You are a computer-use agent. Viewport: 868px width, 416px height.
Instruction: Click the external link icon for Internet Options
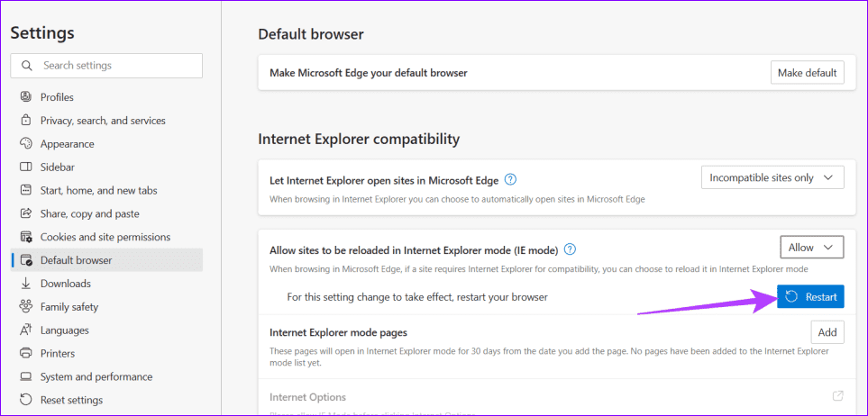click(x=837, y=395)
